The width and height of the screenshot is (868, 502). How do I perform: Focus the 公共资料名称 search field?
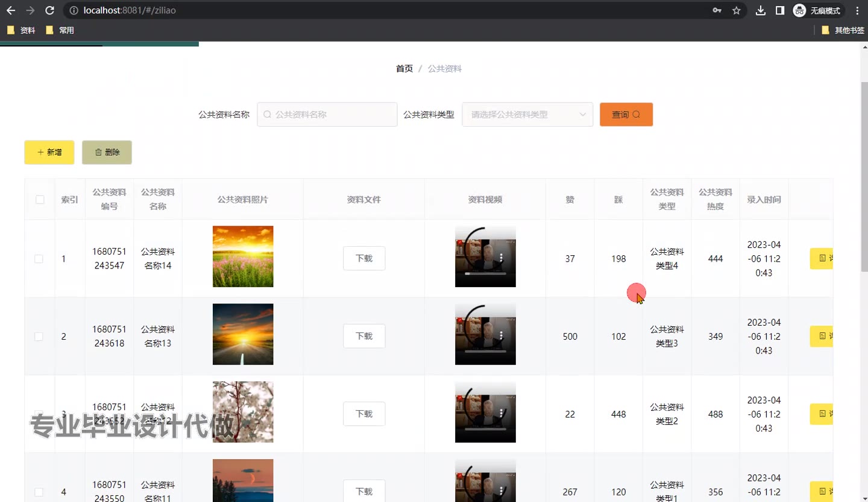coord(327,114)
